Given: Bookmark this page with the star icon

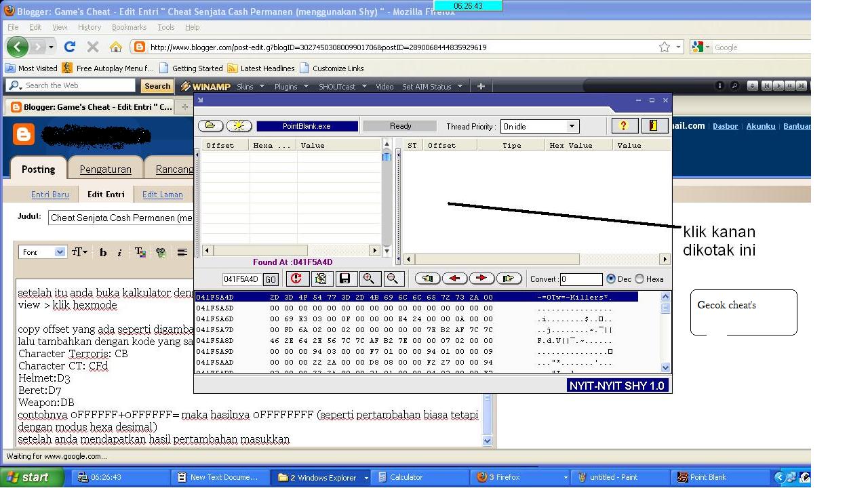Looking at the screenshot, I should click(665, 47).
